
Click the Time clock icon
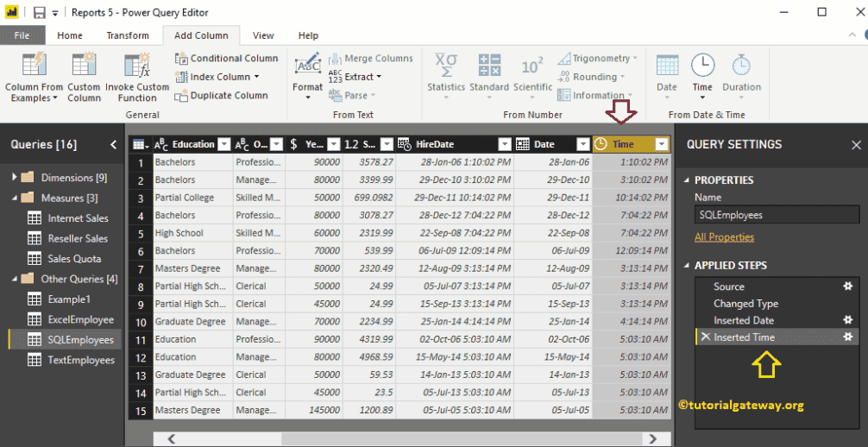coord(702,66)
